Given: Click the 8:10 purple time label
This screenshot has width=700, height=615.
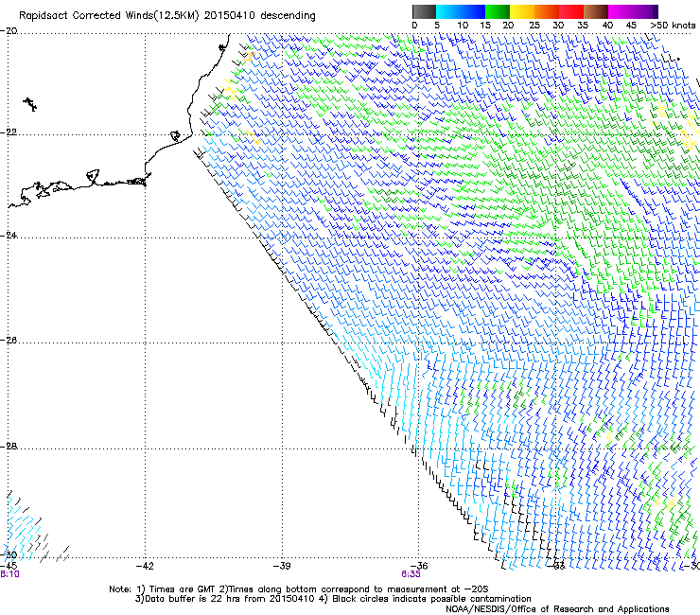Looking at the screenshot, I should (x=9, y=574).
